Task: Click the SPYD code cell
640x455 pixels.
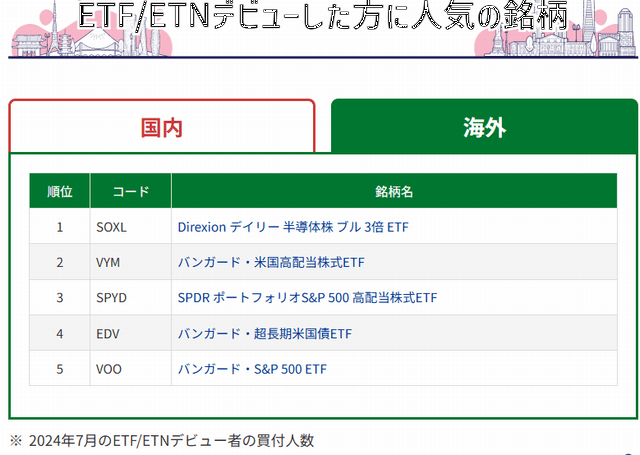Action: coord(131,297)
